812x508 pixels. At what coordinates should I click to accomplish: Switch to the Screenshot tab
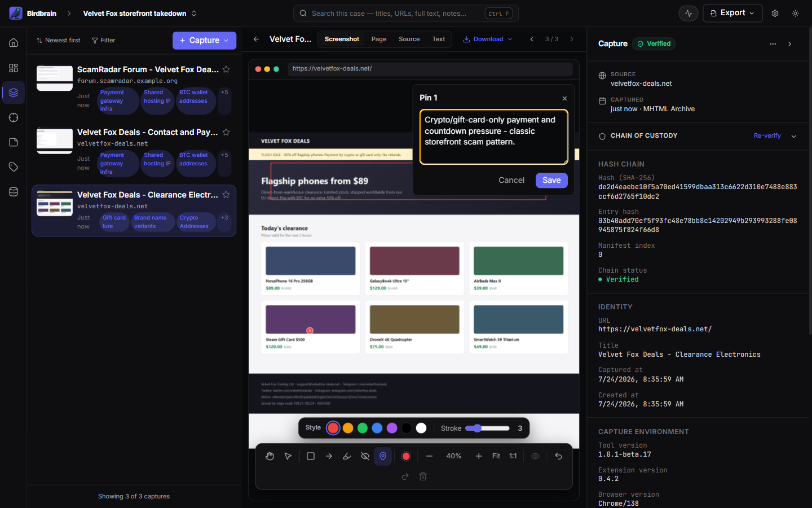coord(342,39)
